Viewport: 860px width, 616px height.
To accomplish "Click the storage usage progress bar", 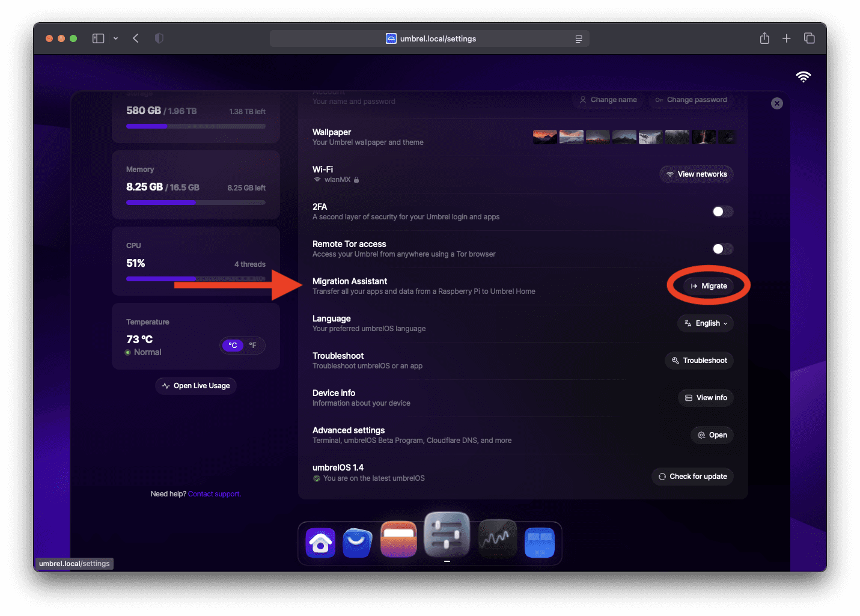I will coord(196,126).
